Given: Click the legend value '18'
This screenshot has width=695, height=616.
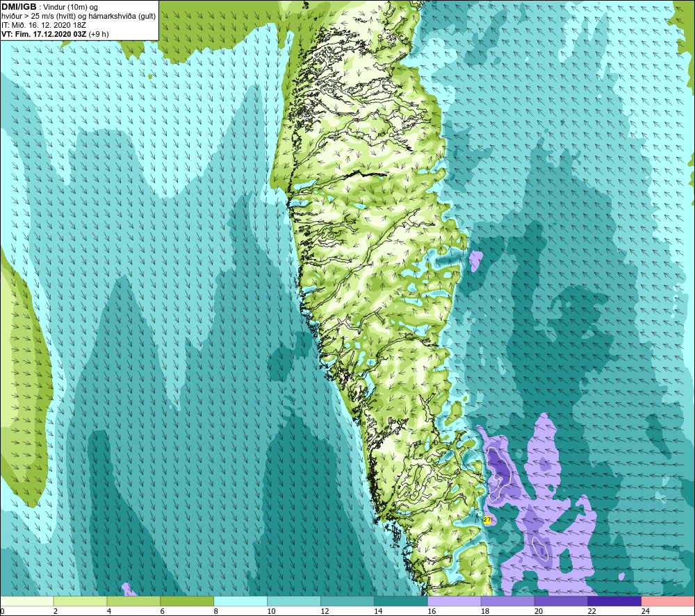Looking at the screenshot, I should [485, 611].
